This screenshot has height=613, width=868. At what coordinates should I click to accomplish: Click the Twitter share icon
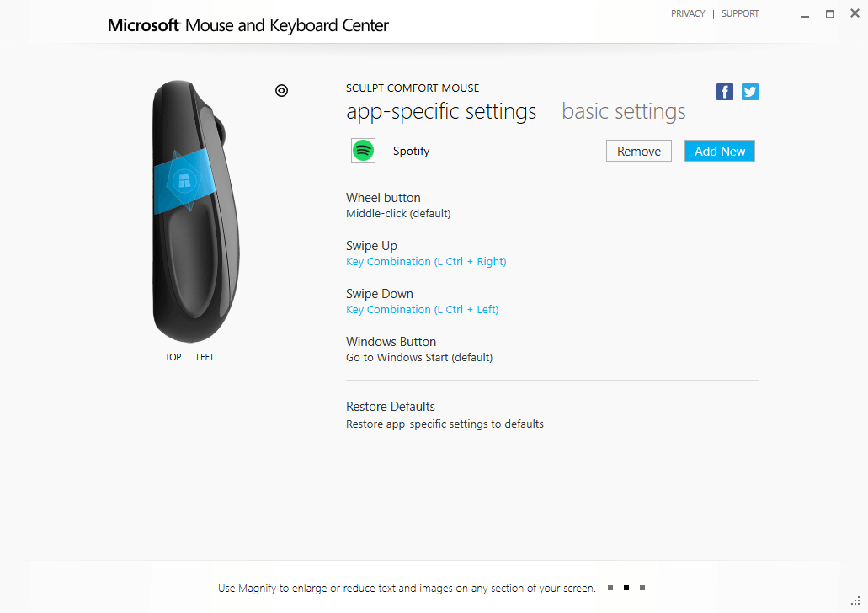[x=750, y=92]
